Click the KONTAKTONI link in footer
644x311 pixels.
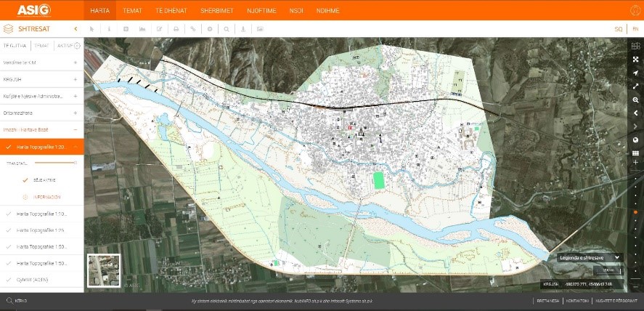(x=578, y=300)
